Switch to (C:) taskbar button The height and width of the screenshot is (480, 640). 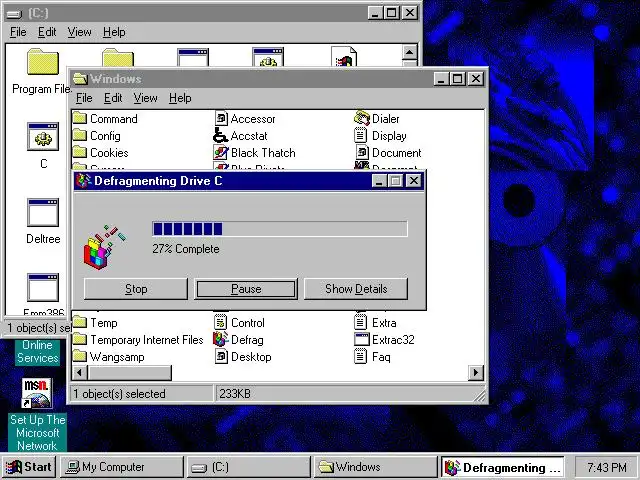249,467
